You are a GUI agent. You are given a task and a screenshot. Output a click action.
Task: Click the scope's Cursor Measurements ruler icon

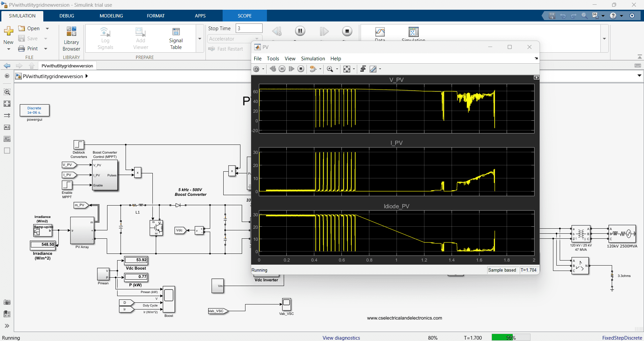pos(373,69)
